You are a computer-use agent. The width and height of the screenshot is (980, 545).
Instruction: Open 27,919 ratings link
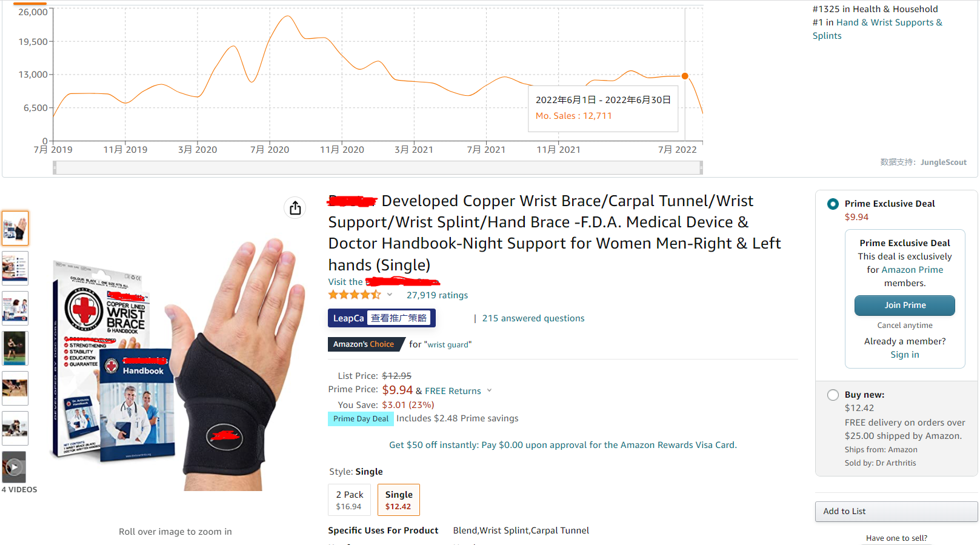coord(437,295)
